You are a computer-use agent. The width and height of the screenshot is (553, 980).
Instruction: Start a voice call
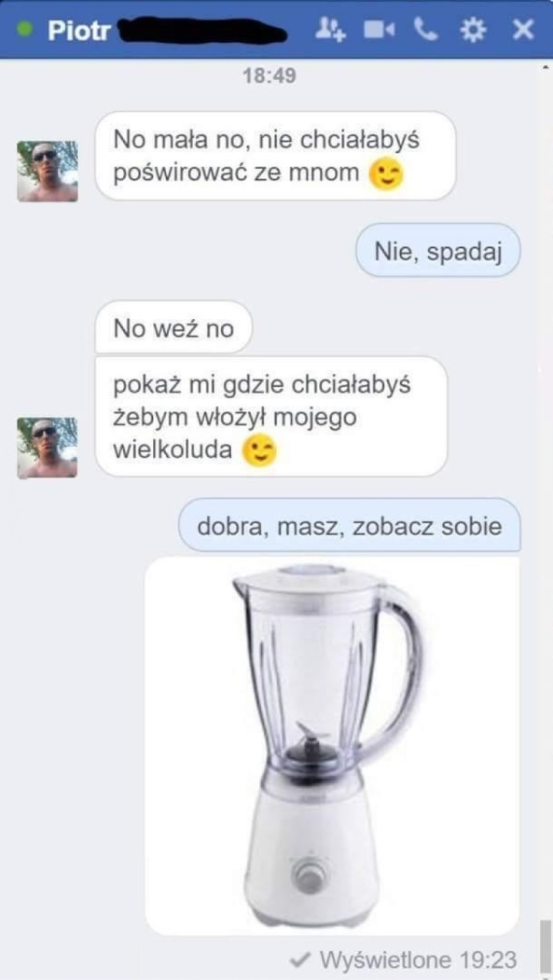425,29
